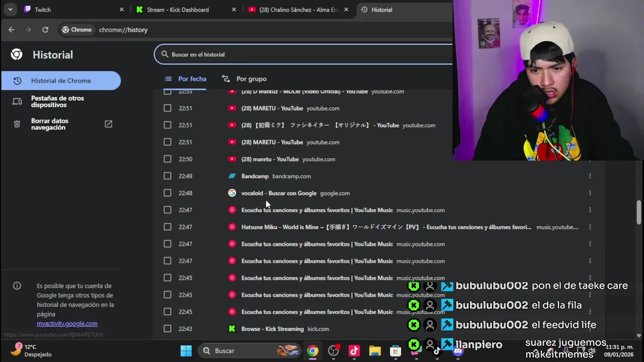
Task: Go back with the browser back arrow
Action: coord(12,30)
